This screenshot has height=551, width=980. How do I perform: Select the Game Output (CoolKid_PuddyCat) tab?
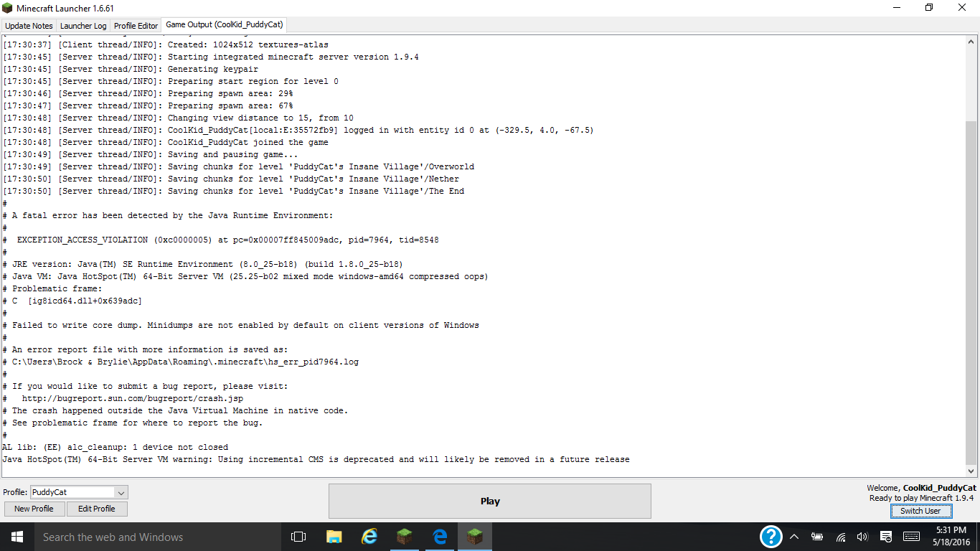coord(225,24)
